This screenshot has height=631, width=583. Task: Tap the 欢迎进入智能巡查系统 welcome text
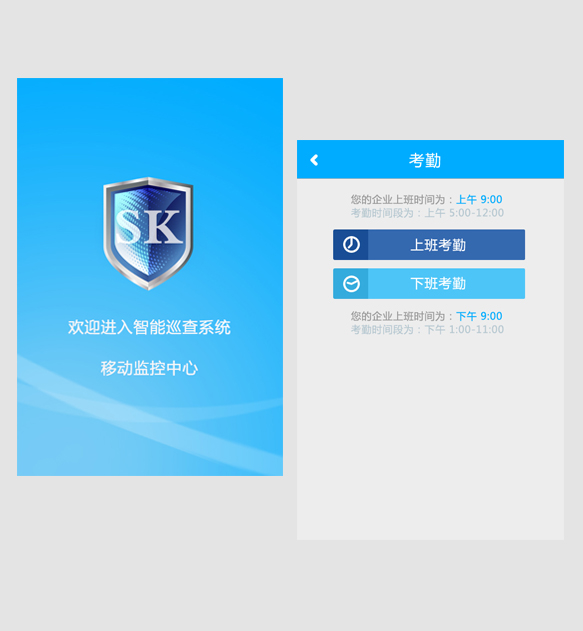point(149,327)
